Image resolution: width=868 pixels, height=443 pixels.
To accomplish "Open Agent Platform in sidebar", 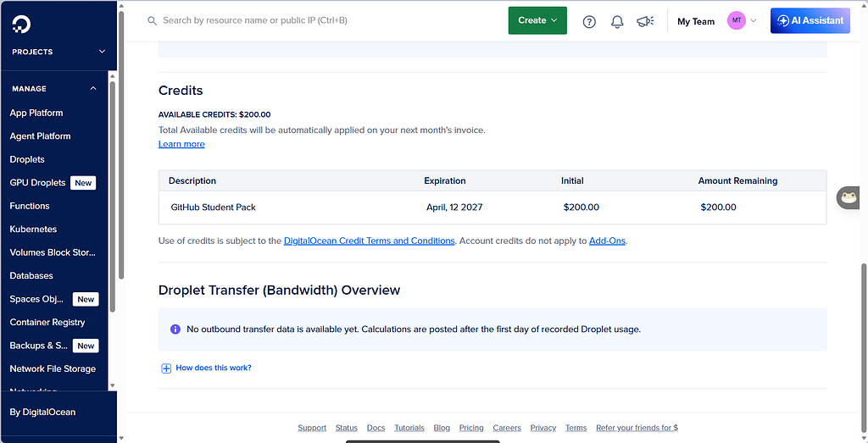I will [x=41, y=136].
